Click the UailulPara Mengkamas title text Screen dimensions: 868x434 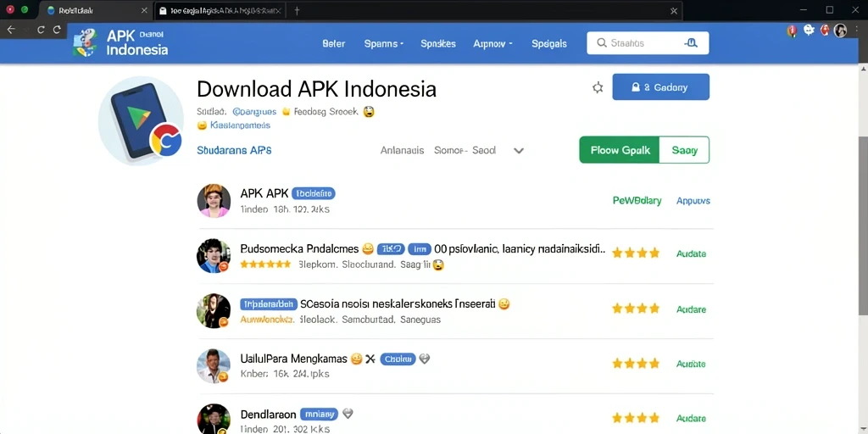(x=293, y=359)
